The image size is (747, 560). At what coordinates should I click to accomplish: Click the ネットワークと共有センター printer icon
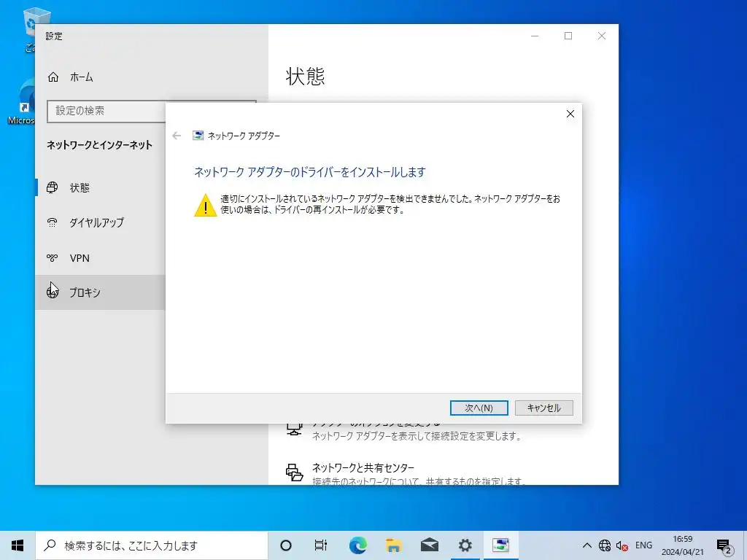(x=294, y=472)
